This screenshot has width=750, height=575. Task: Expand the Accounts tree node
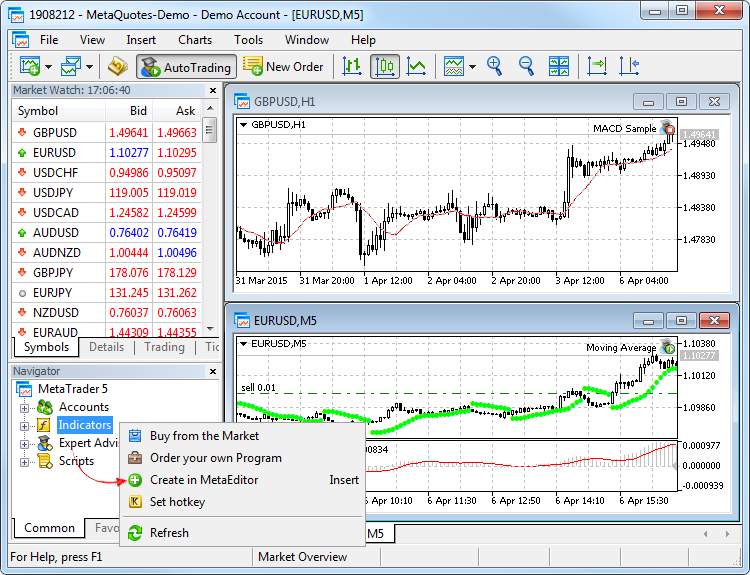pos(24,408)
